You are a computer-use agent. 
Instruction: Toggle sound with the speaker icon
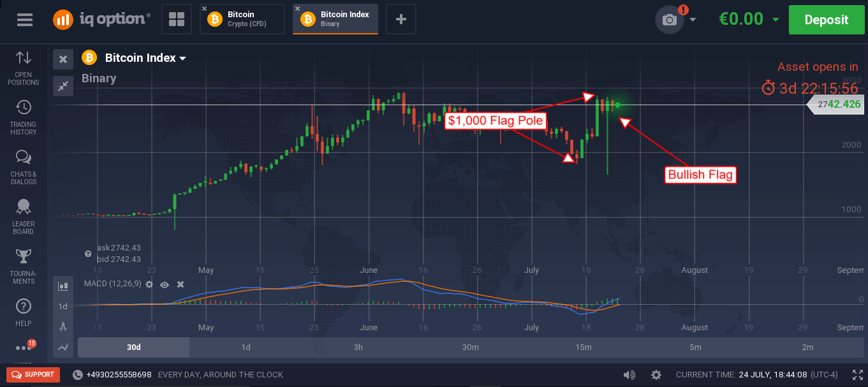629,375
